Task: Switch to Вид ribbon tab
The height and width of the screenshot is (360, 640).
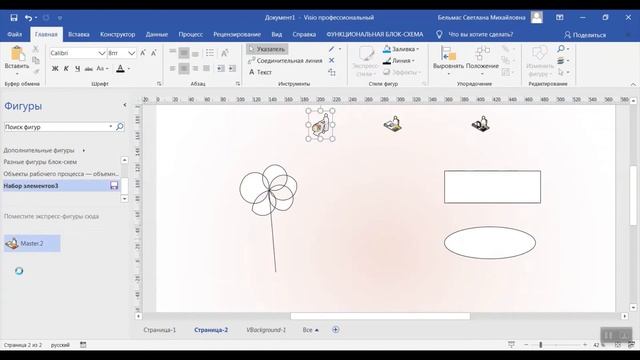Action: tap(277, 35)
